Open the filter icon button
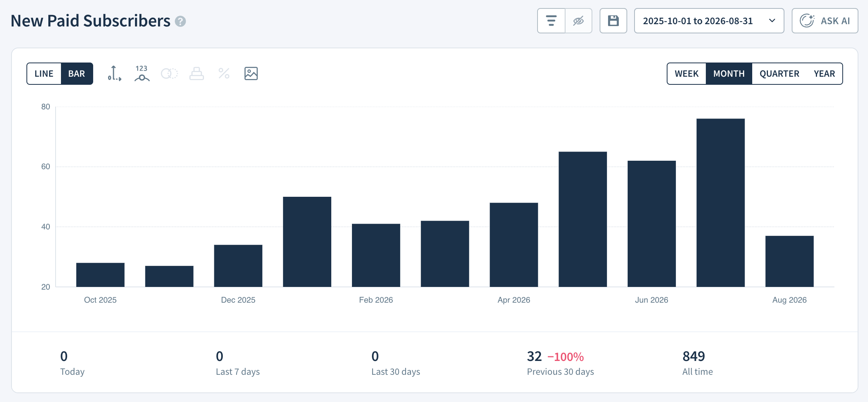868x402 pixels. [x=551, y=21]
